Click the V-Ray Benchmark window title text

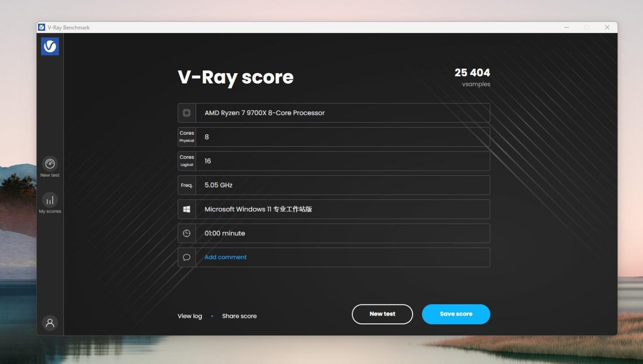coord(69,27)
